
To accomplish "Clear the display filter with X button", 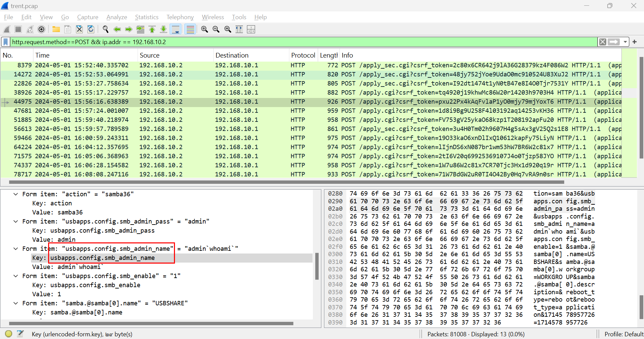I will point(603,42).
